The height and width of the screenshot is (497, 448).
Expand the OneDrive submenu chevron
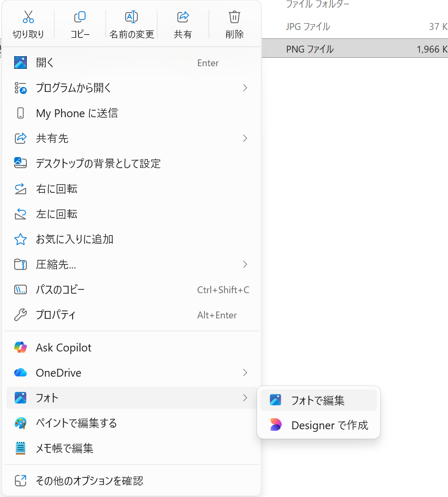click(x=245, y=373)
